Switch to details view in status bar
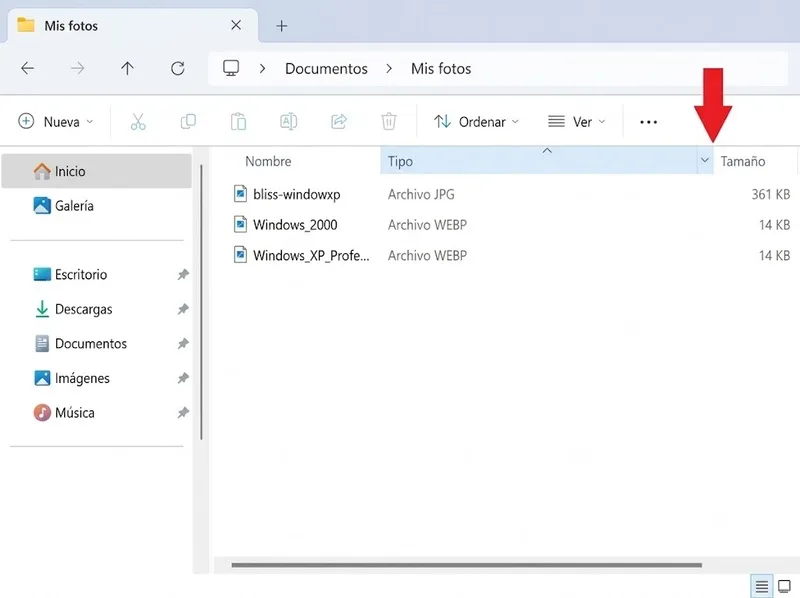This screenshot has width=800, height=598. coord(761,586)
